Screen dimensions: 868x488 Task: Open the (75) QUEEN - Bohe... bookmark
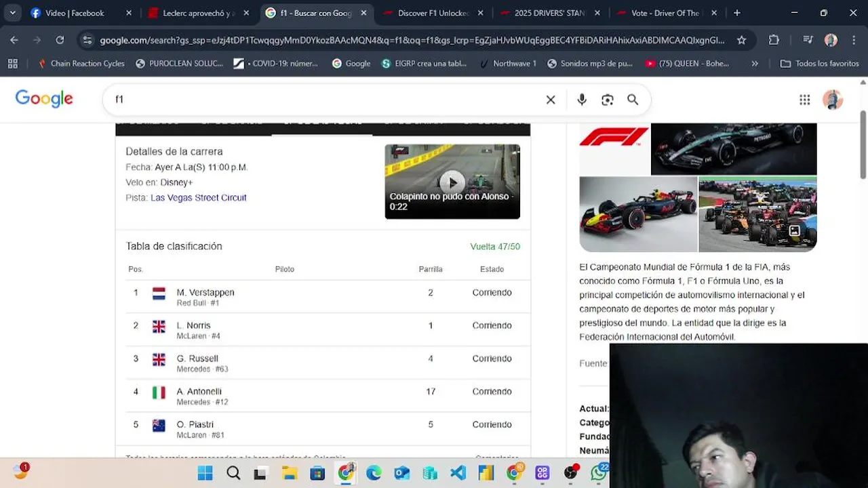(x=688, y=63)
